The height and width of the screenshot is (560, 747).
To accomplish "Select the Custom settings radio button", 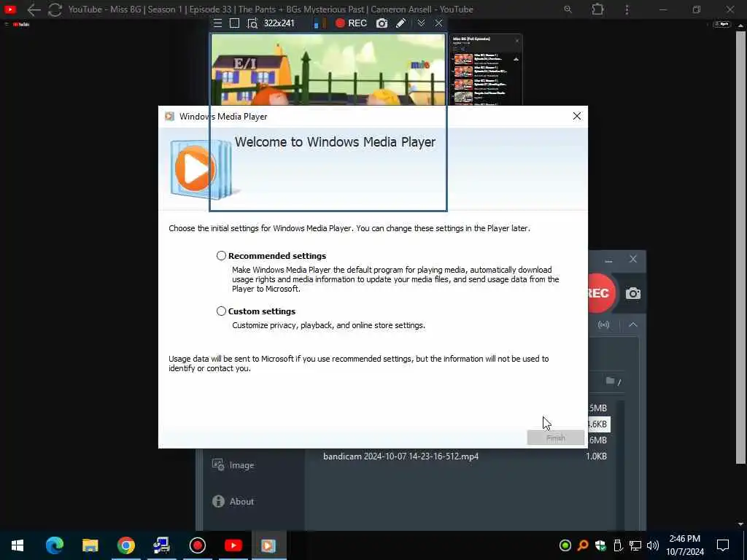I will (x=221, y=311).
